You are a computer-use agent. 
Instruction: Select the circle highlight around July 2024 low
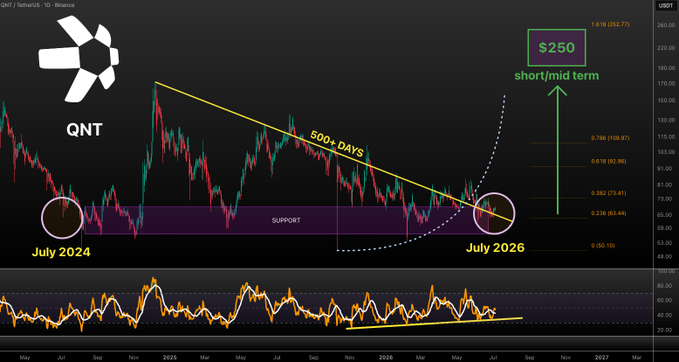(x=62, y=217)
